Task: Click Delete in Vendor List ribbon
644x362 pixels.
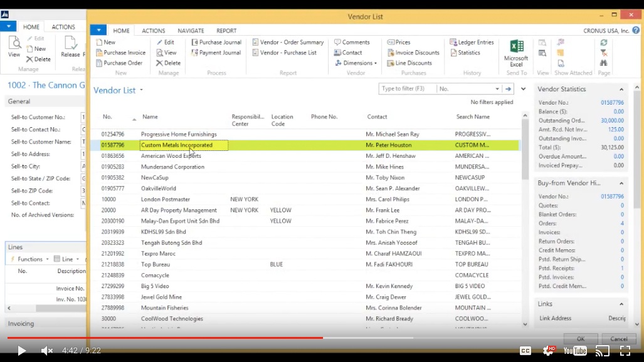Action: point(169,63)
